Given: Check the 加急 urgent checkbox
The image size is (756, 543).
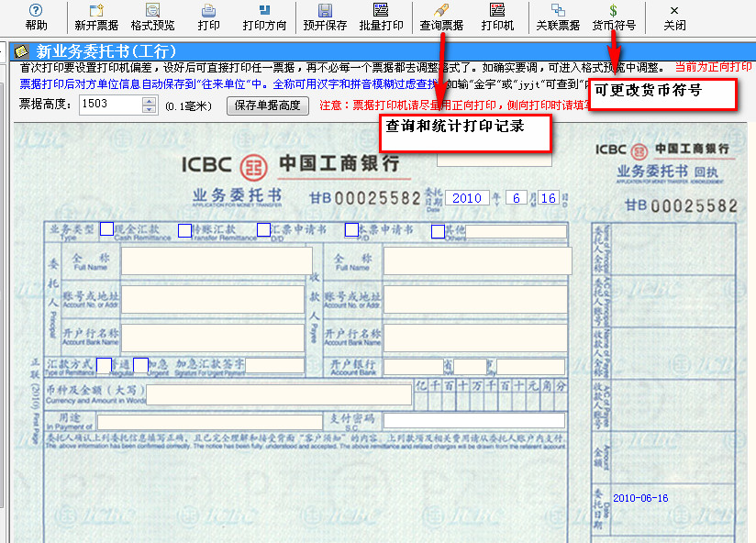Looking at the screenshot, I should pos(140,365).
